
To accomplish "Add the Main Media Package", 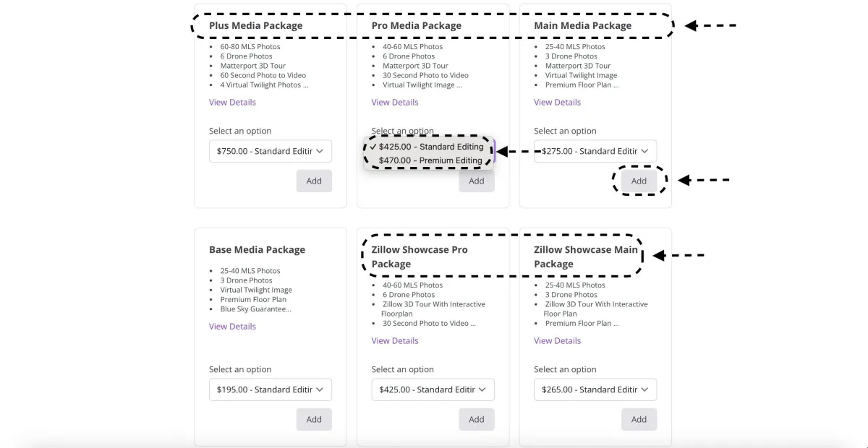I will (639, 181).
